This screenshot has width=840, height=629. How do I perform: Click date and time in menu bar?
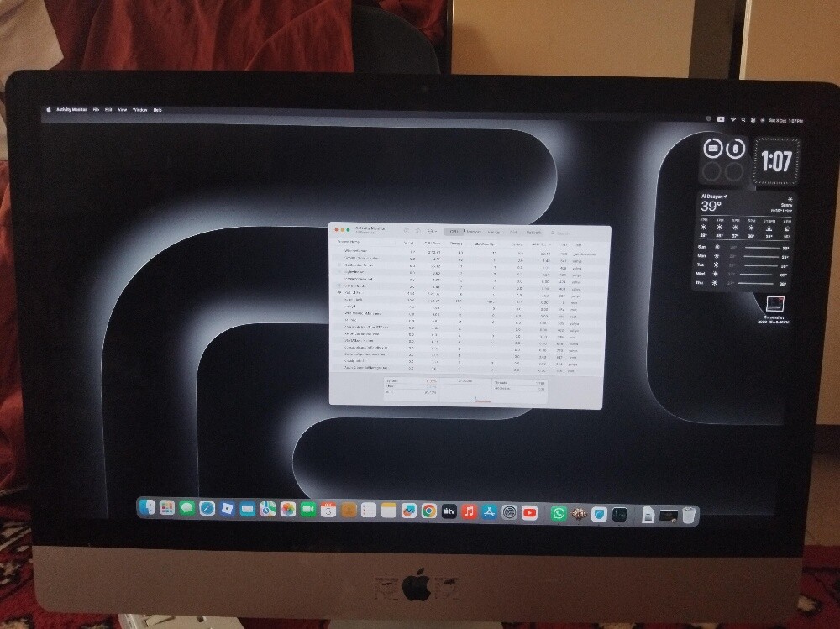tap(785, 121)
